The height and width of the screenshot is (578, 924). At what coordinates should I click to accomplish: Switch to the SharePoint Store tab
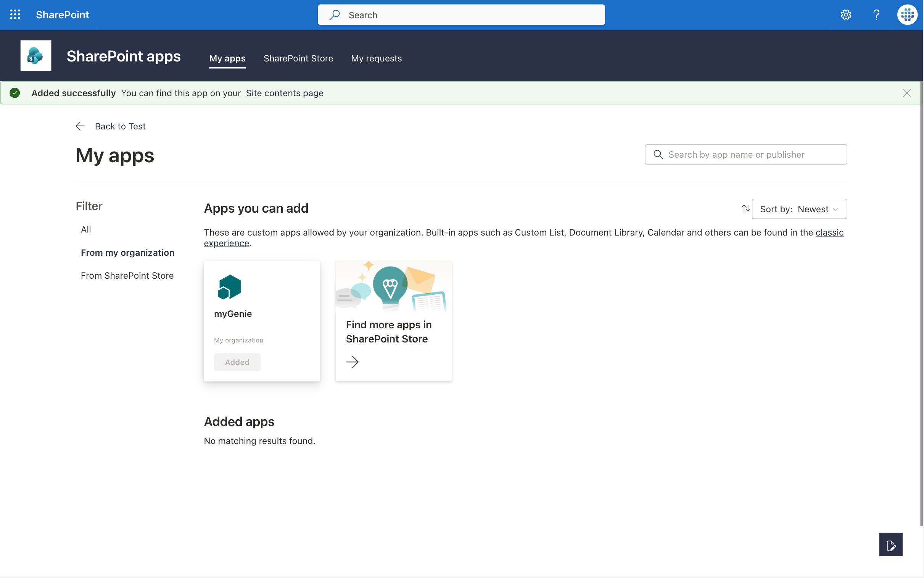click(298, 58)
